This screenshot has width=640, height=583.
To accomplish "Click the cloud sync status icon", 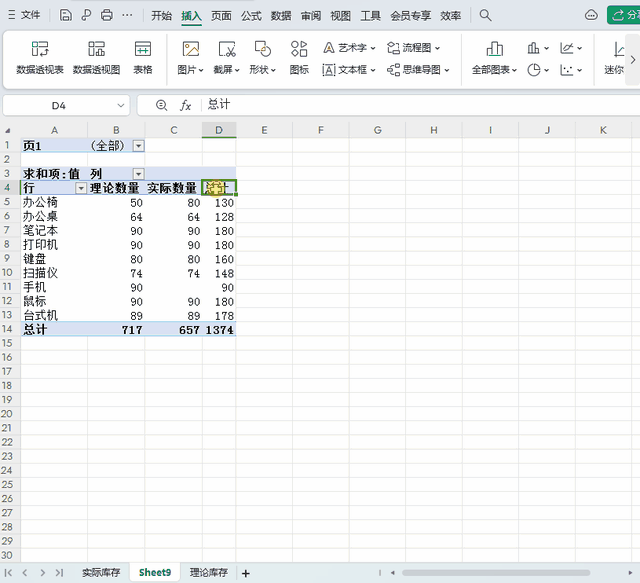I will (591, 15).
